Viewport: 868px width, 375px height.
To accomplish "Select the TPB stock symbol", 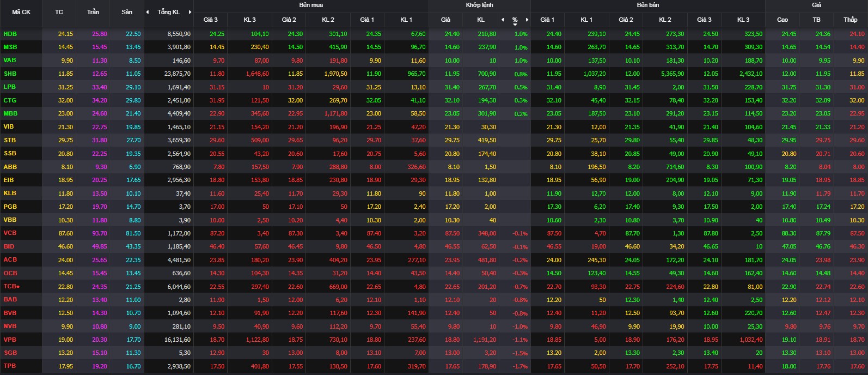I will tap(9, 366).
